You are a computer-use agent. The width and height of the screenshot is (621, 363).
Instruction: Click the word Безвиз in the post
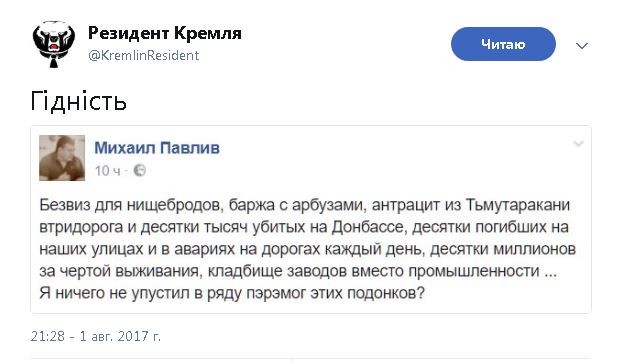pos(65,205)
